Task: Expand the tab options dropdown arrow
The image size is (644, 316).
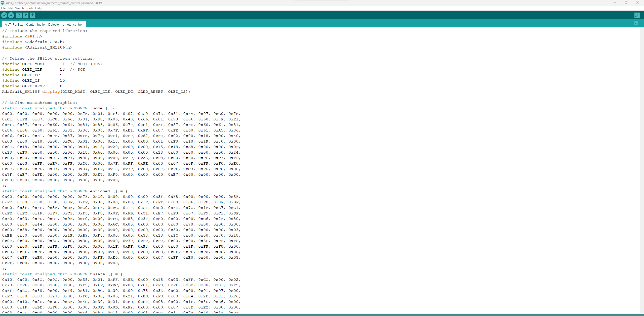Action: pyautogui.click(x=636, y=23)
